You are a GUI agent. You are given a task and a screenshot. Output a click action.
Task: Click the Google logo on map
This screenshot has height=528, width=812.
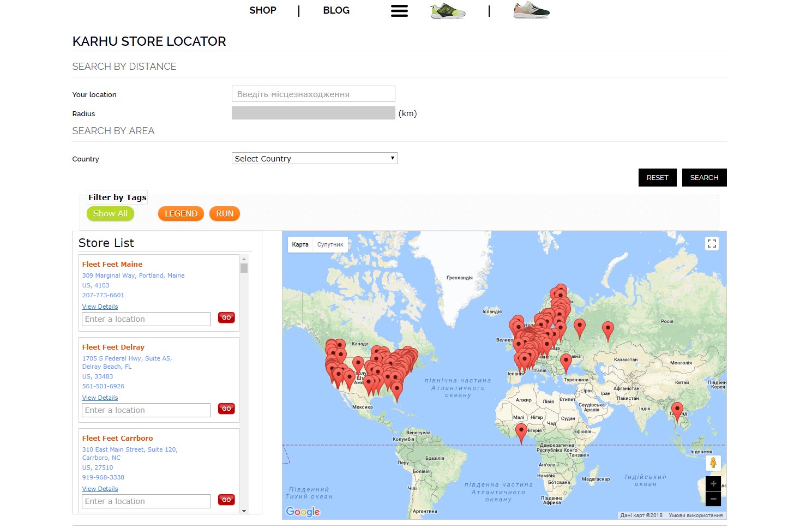(x=303, y=512)
